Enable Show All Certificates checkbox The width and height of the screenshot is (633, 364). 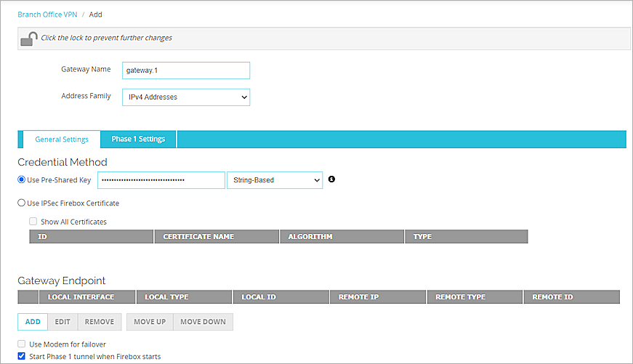[33, 222]
